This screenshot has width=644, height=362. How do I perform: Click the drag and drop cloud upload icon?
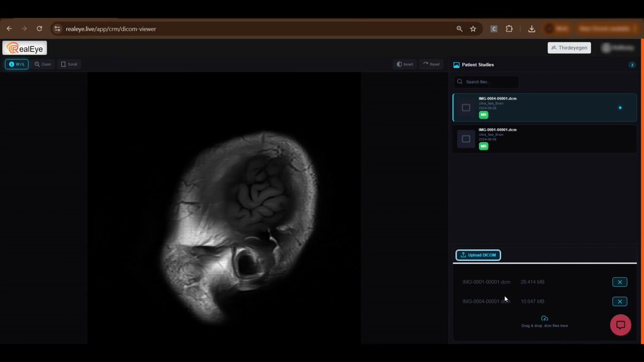pyautogui.click(x=544, y=319)
